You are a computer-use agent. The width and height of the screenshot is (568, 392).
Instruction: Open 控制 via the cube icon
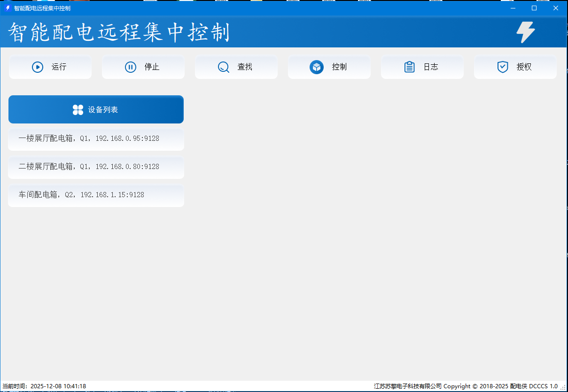pos(317,67)
